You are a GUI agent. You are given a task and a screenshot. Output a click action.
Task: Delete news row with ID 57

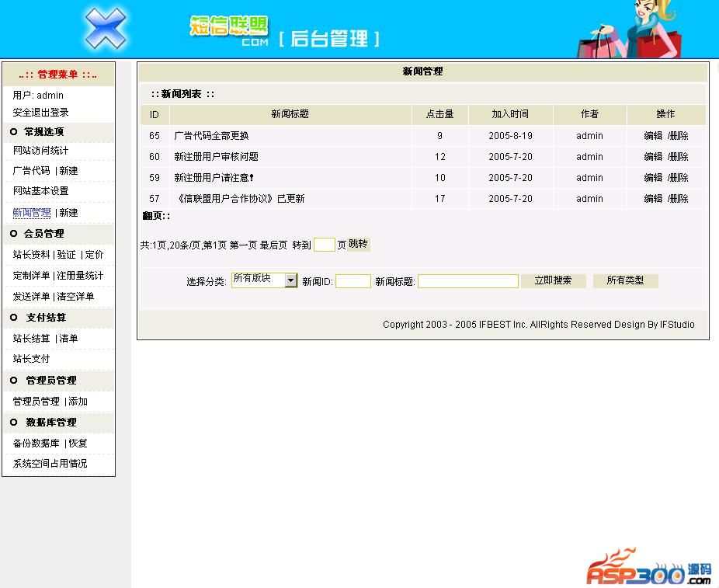coord(678,199)
